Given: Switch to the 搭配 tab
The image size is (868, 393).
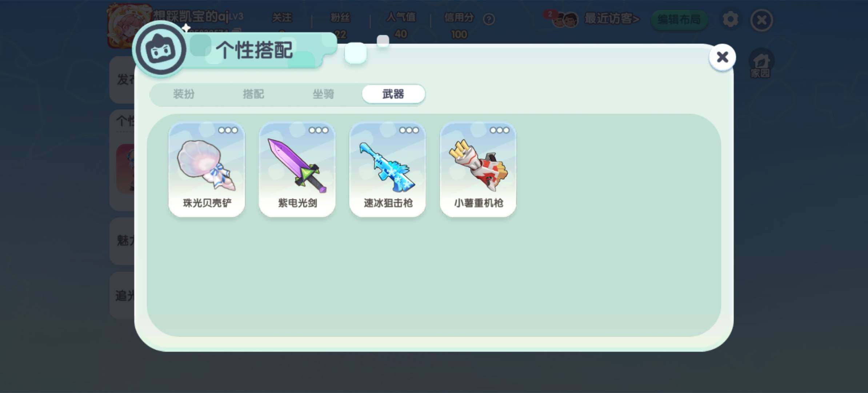Looking at the screenshot, I should coord(253,94).
